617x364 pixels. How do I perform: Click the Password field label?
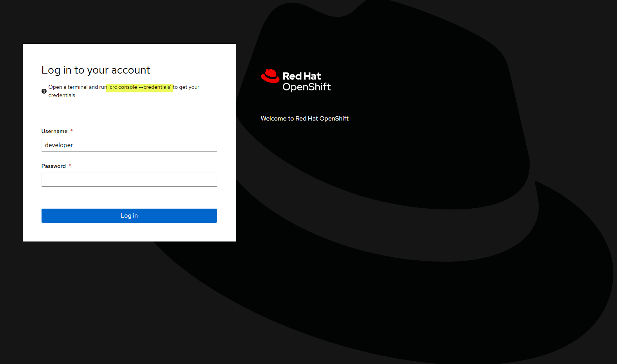click(54, 166)
